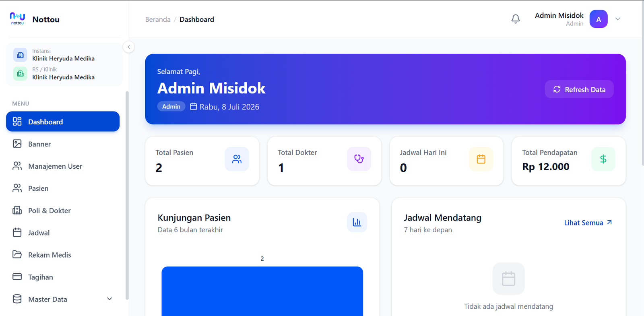This screenshot has height=316, width=644.
Task: Click the Nottou logo icon
Action: coord(17,19)
